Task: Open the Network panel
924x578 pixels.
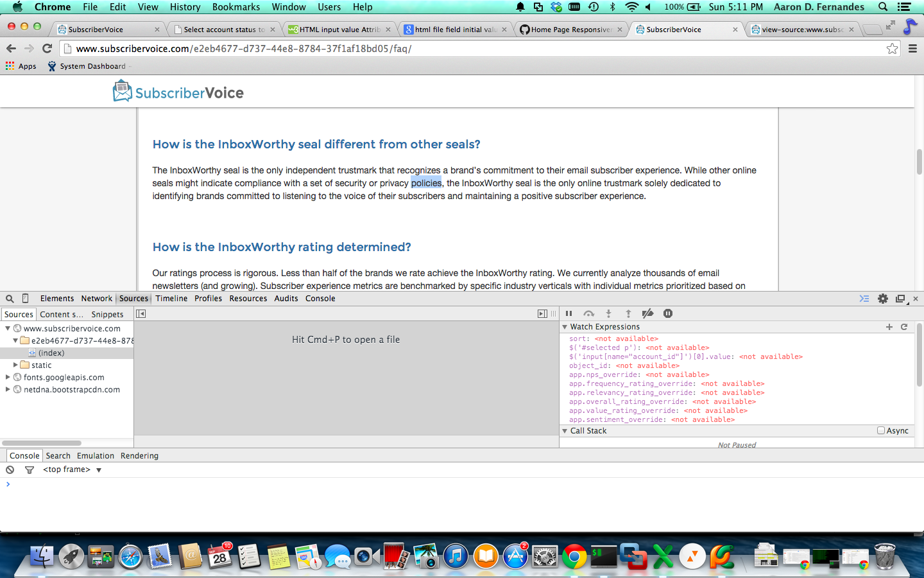Action: pos(97,299)
